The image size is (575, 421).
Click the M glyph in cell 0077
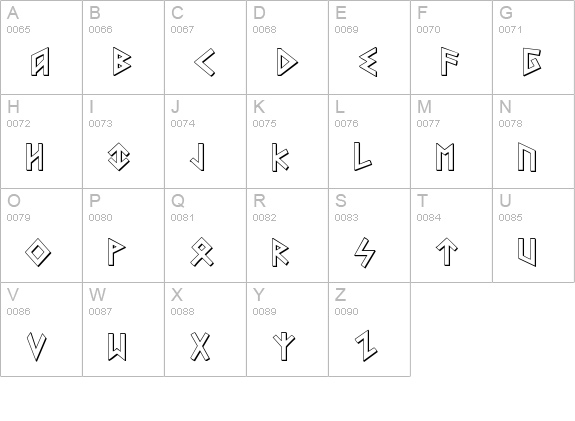click(x=446, y=157)
